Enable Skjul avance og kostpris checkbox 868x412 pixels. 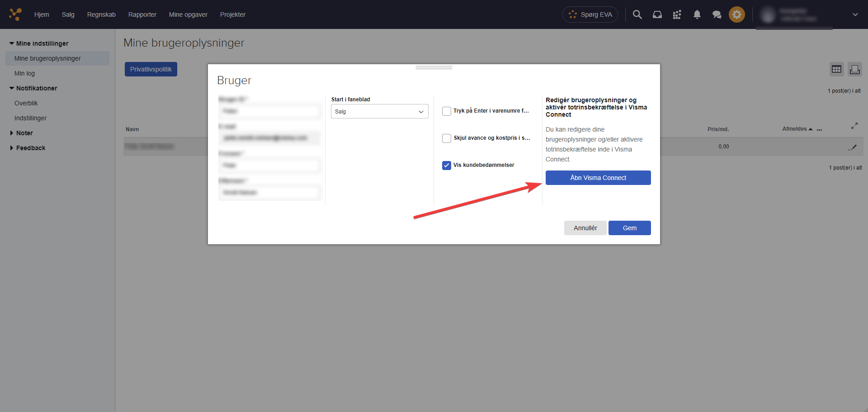447,138
